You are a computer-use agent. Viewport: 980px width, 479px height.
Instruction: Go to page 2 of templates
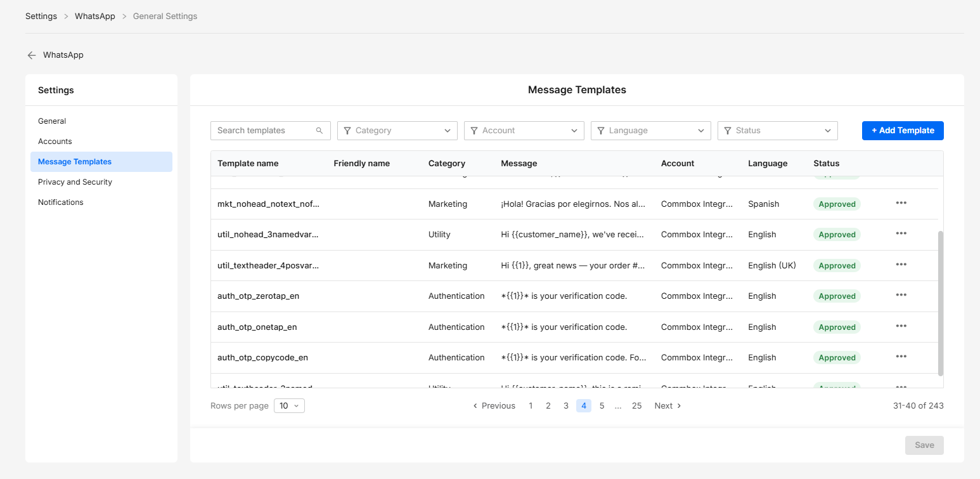point(548,406)
